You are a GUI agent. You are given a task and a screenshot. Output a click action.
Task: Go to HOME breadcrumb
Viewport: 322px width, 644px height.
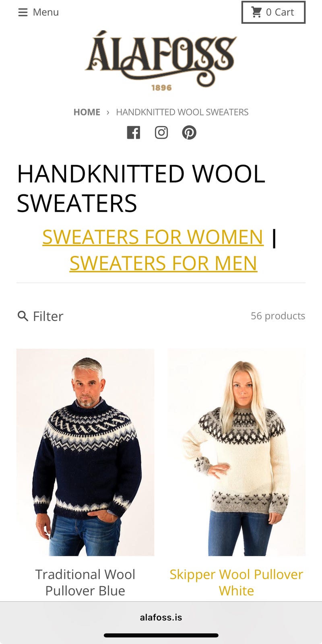point(87,112)
